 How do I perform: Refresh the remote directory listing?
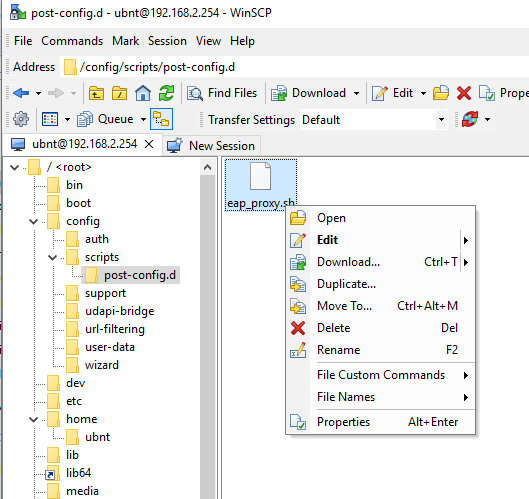tap(166, 93)
